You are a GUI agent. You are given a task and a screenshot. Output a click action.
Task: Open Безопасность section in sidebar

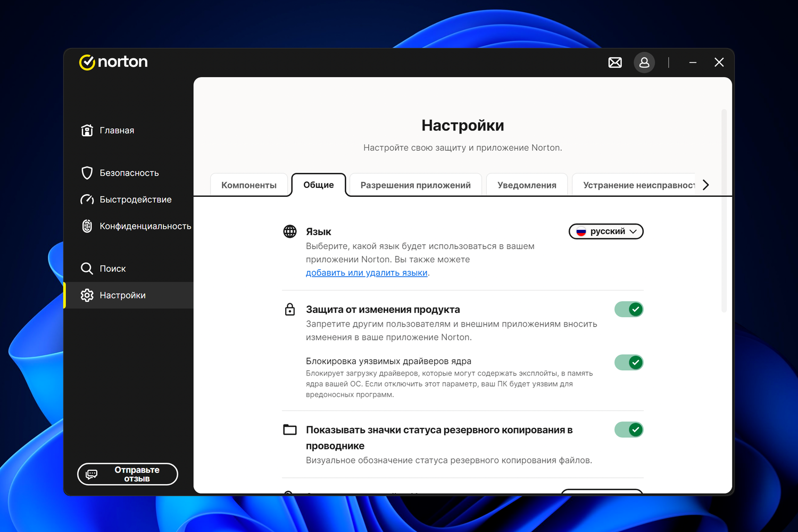click(129, 173)
